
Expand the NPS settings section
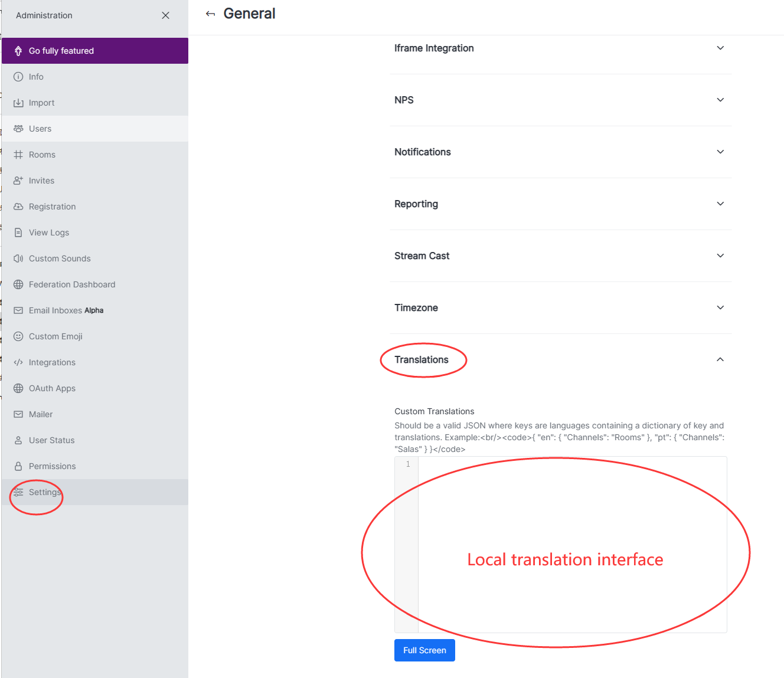[x=720, y=100]
